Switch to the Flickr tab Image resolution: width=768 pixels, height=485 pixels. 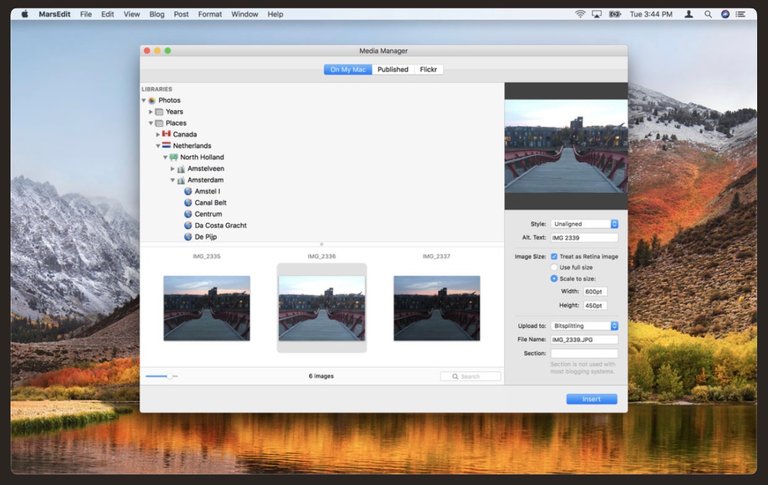[428, 69]
